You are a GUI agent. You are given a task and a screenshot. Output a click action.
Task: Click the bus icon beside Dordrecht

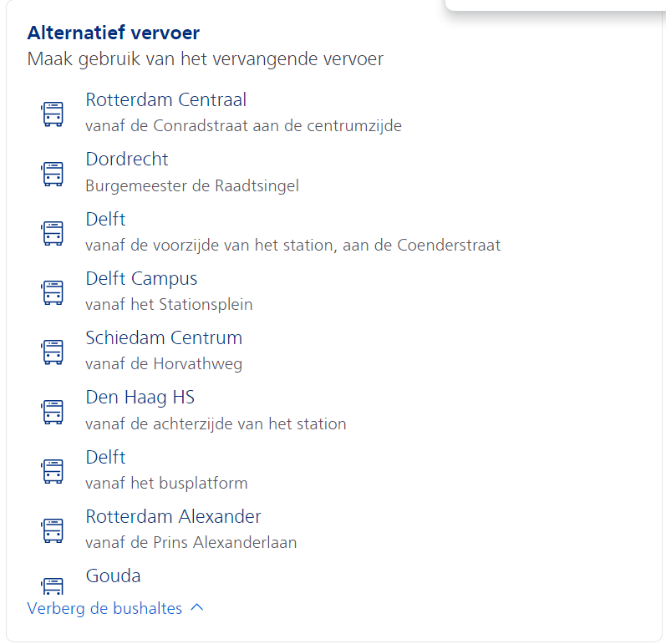click(53, 174)
